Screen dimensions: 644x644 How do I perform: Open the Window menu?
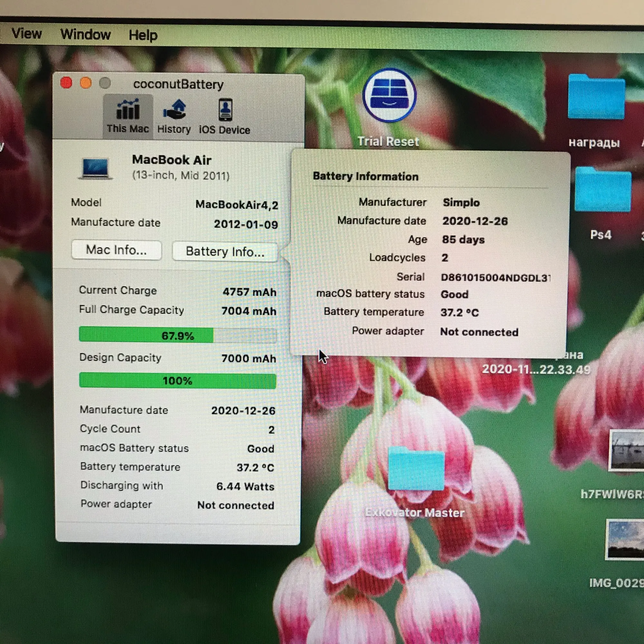click(85, 34)
